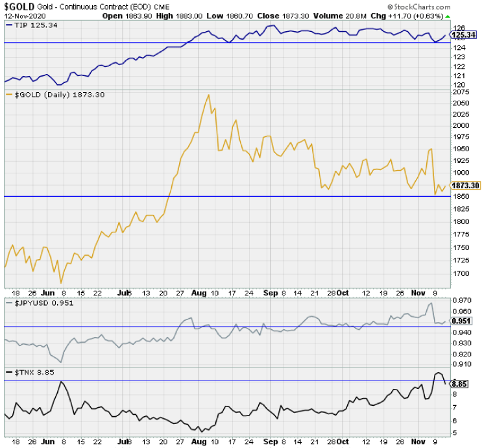Click the August peak of the gold price line
This screenshot has height=448, width=484.
209,95
